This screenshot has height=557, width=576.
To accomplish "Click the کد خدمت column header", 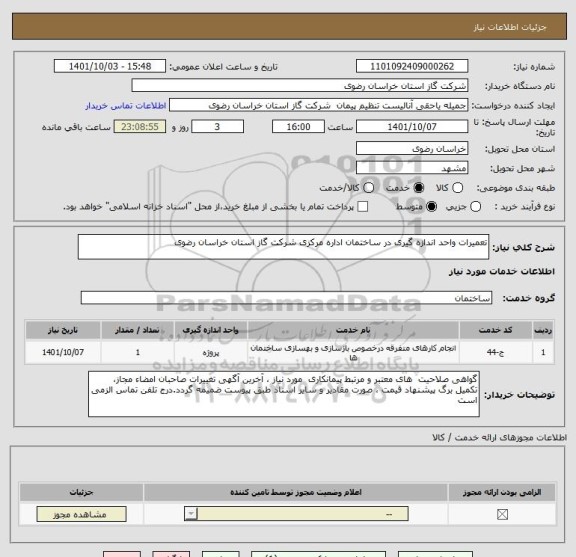I will [496, 330].
